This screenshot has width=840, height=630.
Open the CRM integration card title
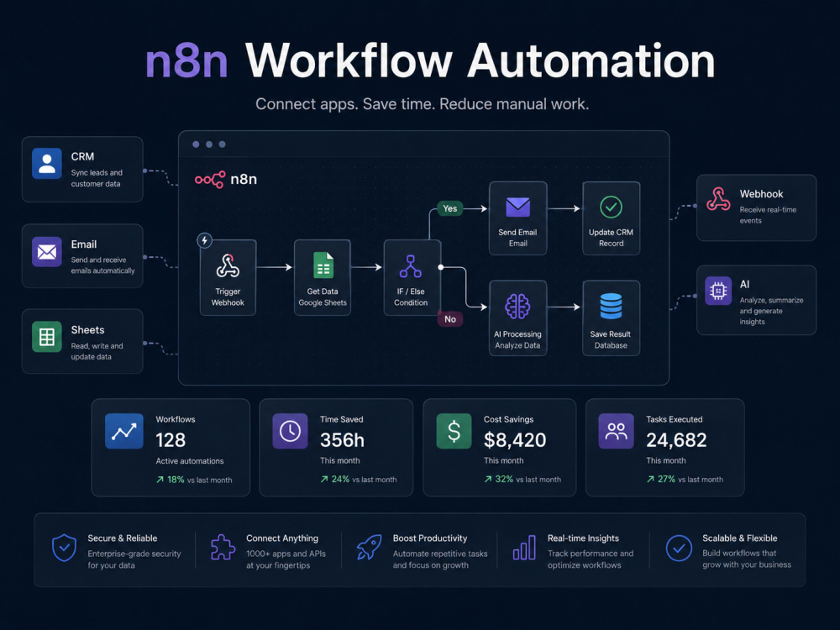[x=82, y=156]
